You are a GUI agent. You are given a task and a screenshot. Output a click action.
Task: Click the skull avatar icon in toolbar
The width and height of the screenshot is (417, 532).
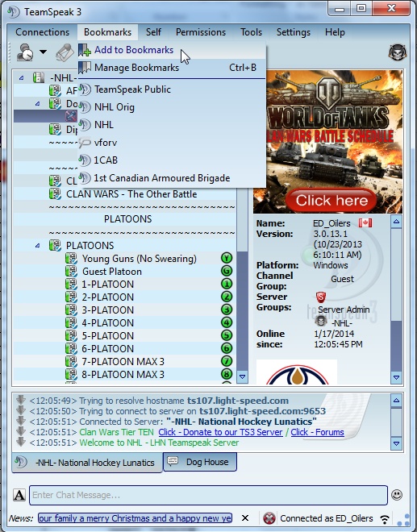tap(398, 52)
